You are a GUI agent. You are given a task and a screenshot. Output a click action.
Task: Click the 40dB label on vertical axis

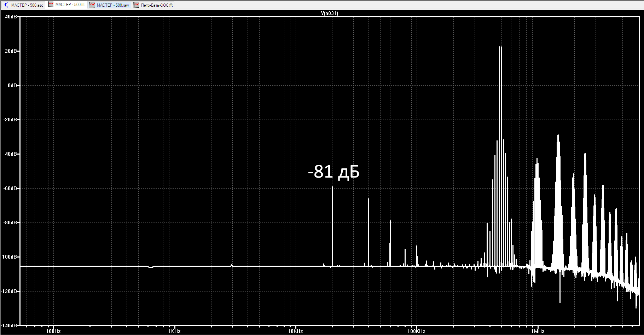click(x=11, y=17)
